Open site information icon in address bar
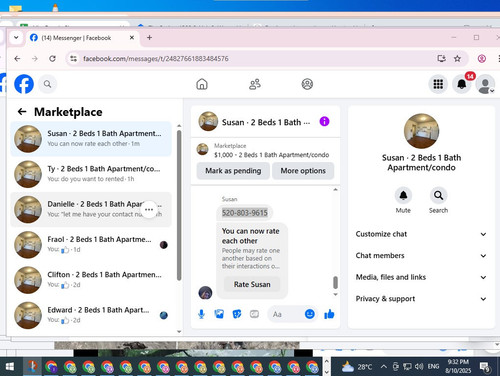Image resolution: width=500 pixels, height=376 pixels. pos(73,59)
